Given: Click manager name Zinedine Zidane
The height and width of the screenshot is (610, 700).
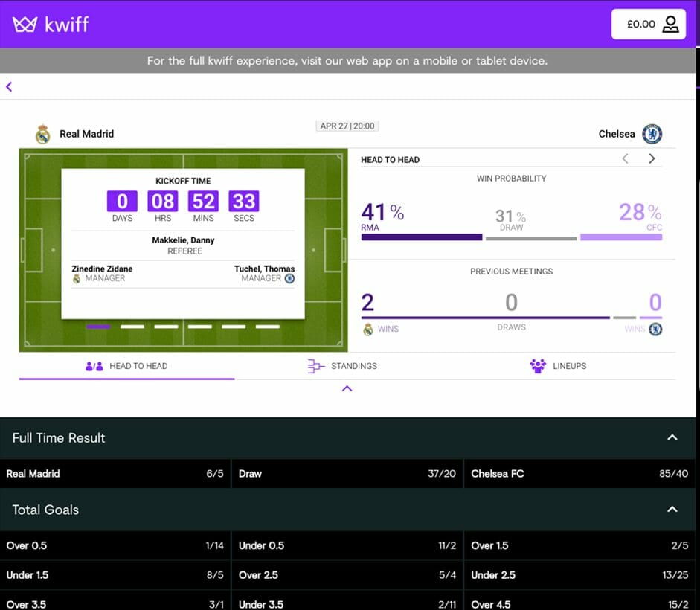Looking at the screenshot, I should coord(102,269).
